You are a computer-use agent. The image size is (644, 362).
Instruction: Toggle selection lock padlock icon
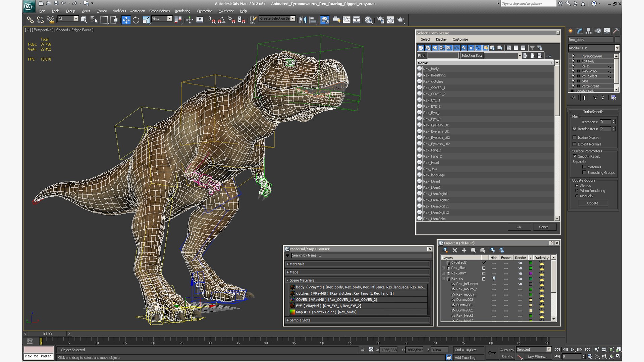pyautogui.click(x=363, y=350)
